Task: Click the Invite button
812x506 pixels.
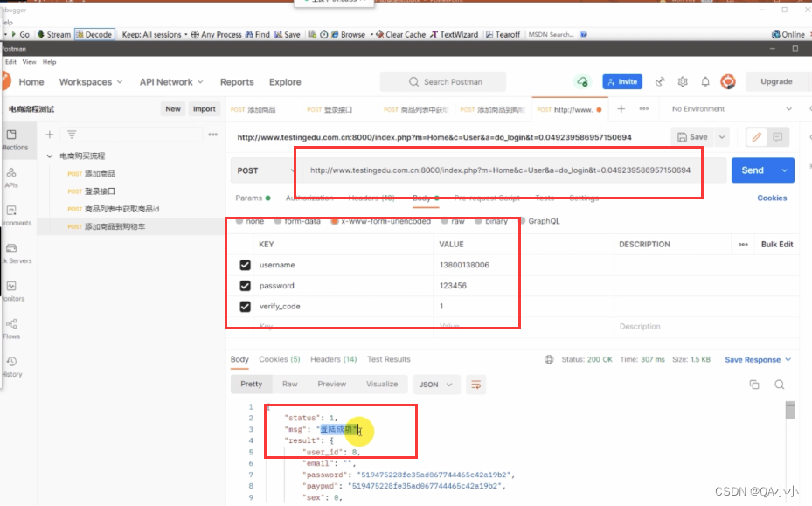Action: [x=622, y=82]
